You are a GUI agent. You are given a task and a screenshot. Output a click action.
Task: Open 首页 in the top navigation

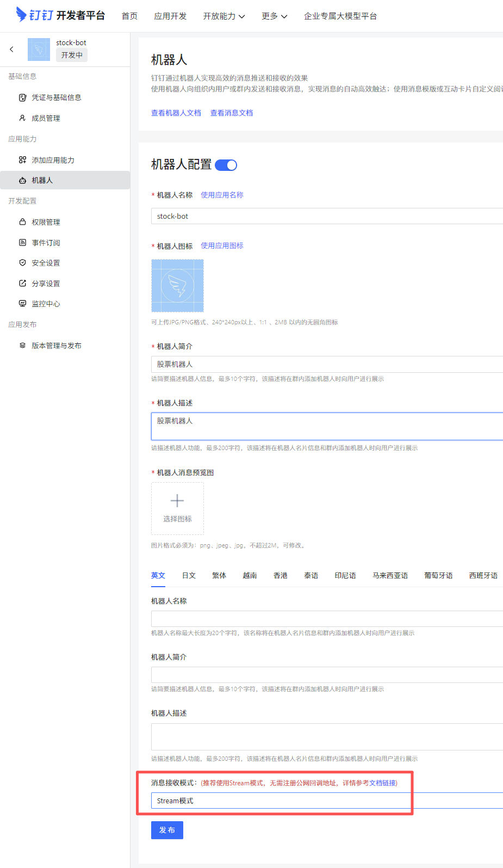coord(129,16)
